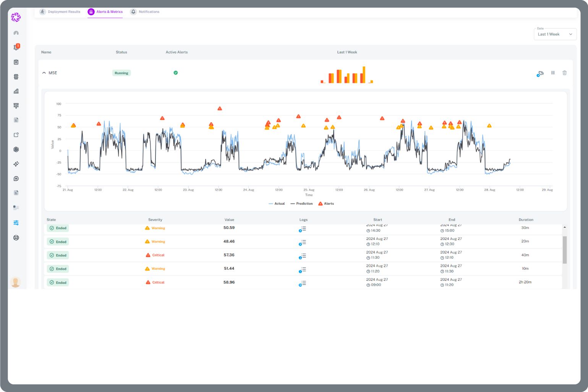
Task: Click the green active-alerts checkmark for MSE
Action: tap(176, 73)
